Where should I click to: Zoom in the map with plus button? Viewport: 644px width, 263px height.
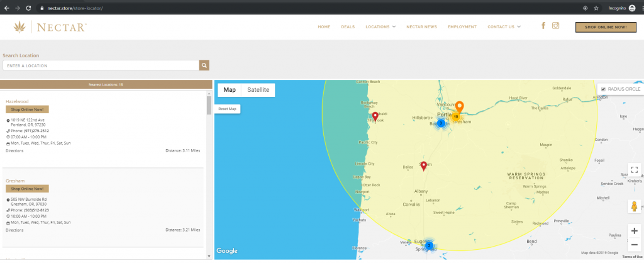(634, 231)
